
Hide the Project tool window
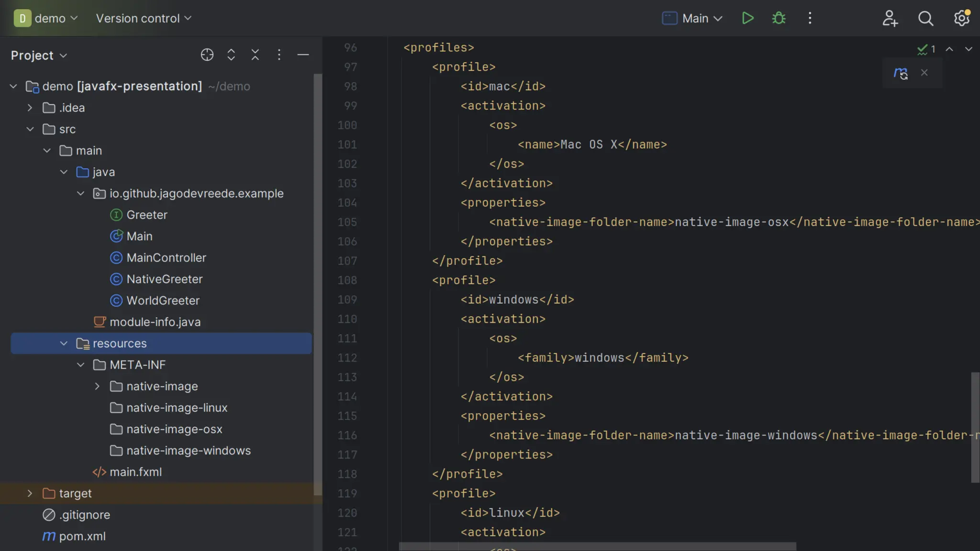[303, 55]
